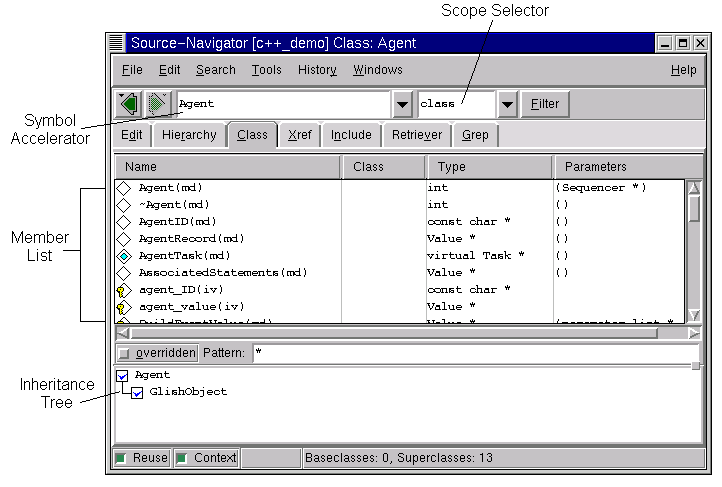Click the key icon beside agent_ID(iv)
Screen dimensions: 722x487
(123, 290)
